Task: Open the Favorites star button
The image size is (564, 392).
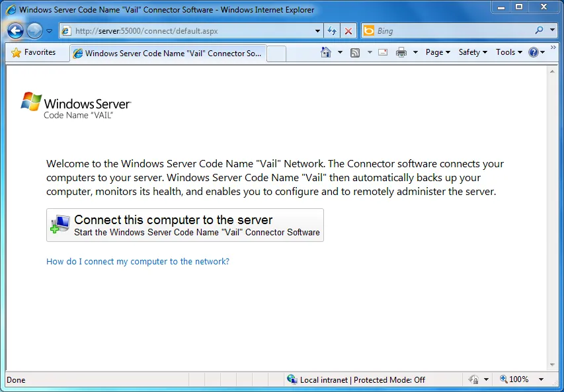Action: pos(34,52)
